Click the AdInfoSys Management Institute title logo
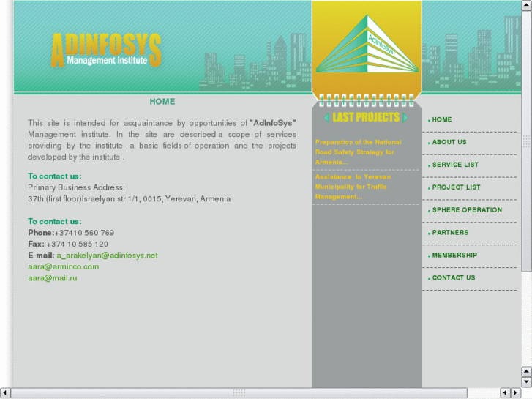This screenshot has height=399, width=532. tap(106, 50)
